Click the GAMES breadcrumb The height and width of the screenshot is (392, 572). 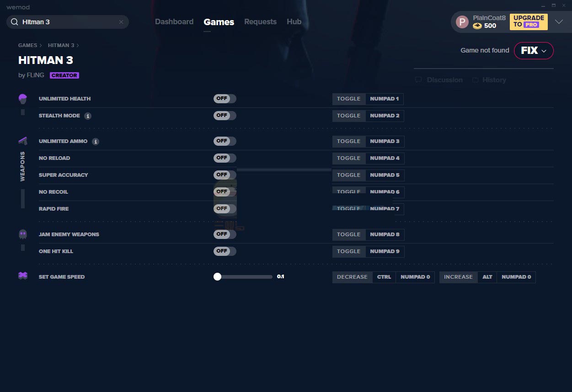(27, 45)
